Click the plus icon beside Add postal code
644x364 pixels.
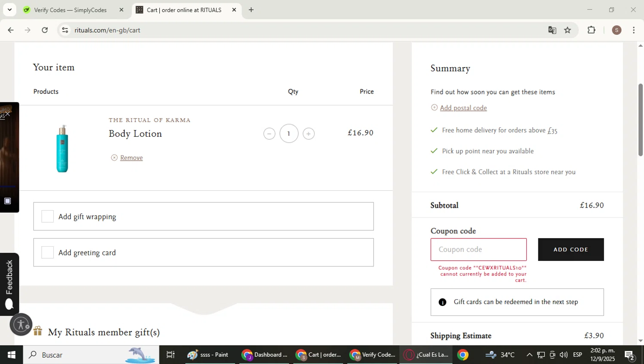[434, 107]
